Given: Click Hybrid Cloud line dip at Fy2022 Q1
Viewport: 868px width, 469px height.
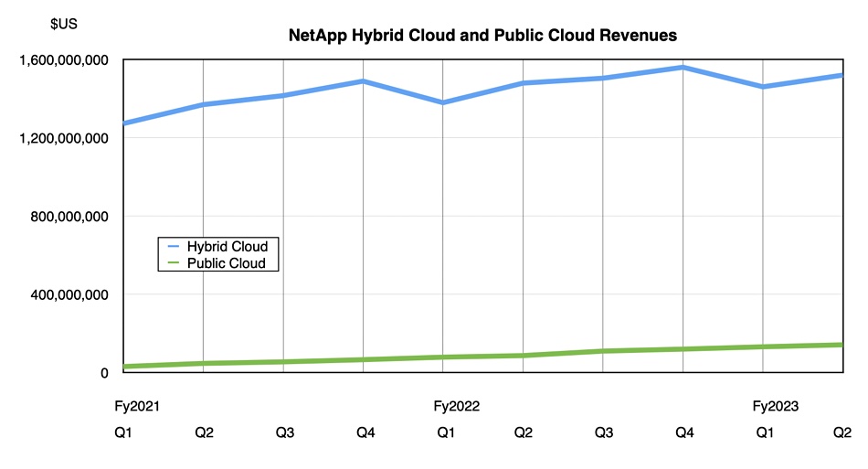Looking at the screenshot, I should pyautogui.click(x=443, y=102).
